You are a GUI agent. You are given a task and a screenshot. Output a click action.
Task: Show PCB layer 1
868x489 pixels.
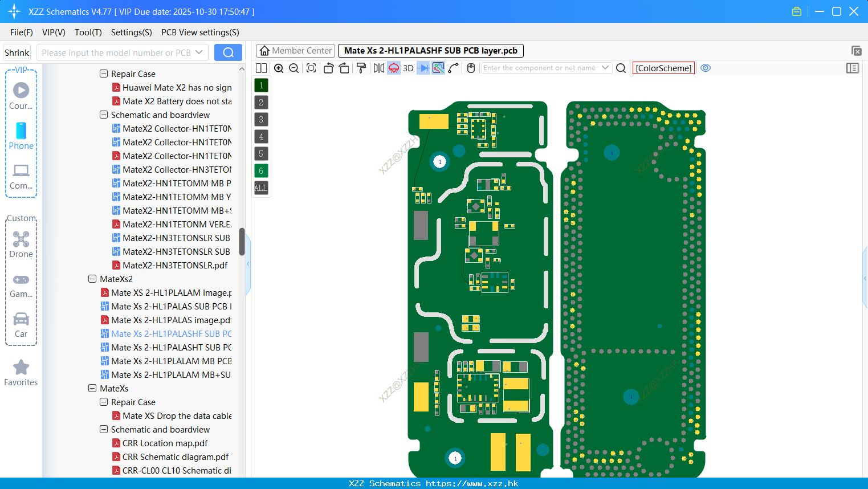(261, 85)
